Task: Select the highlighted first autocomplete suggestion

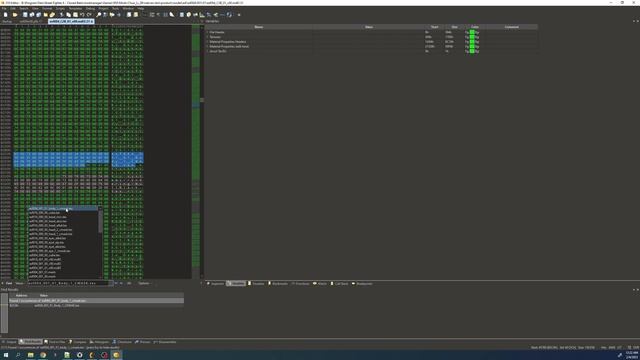Action: tap(63, 209)
